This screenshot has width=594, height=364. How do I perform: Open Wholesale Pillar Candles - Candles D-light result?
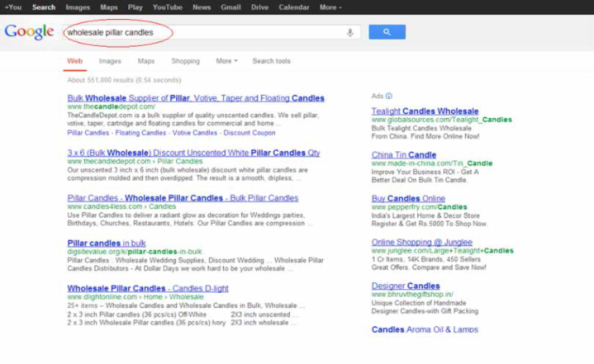coord(148,288)
